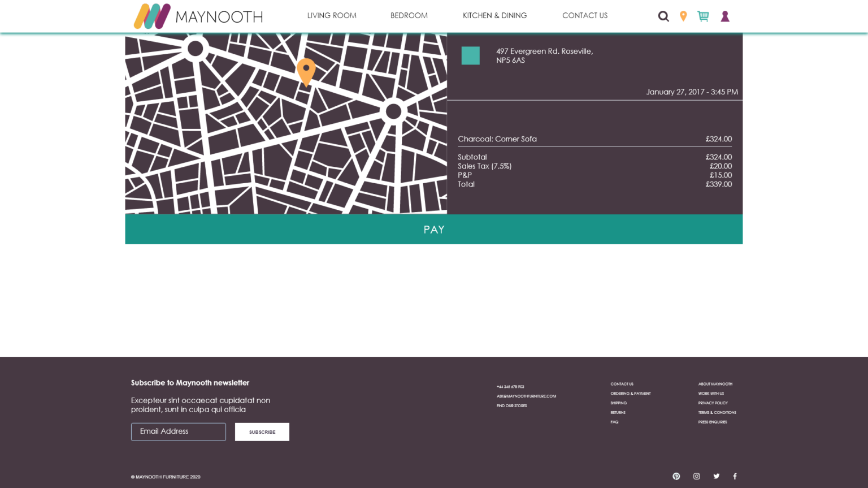This screenshot has height=488, width=868.
Task: Click the Maynooth logo
Action: (x=198, y=16)
